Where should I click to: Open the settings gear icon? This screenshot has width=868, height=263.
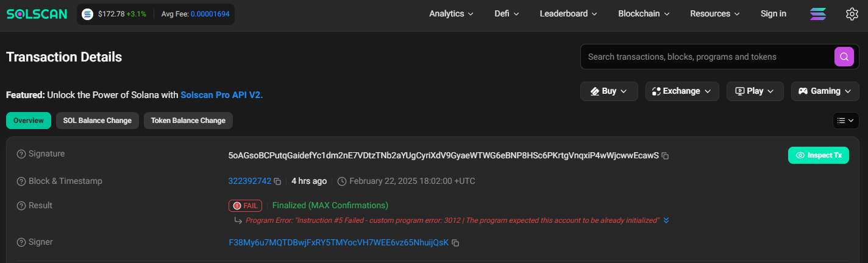point(852,14)
